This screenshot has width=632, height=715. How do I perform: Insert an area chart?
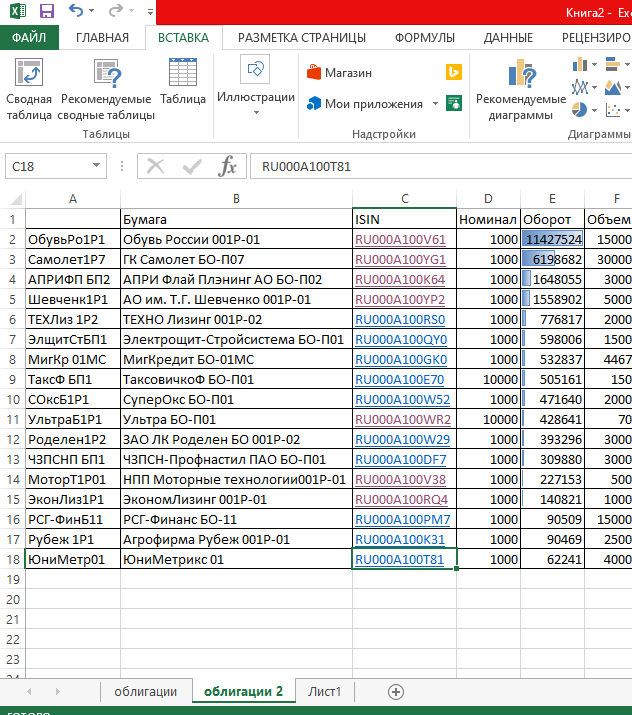(x=613, y=87)
